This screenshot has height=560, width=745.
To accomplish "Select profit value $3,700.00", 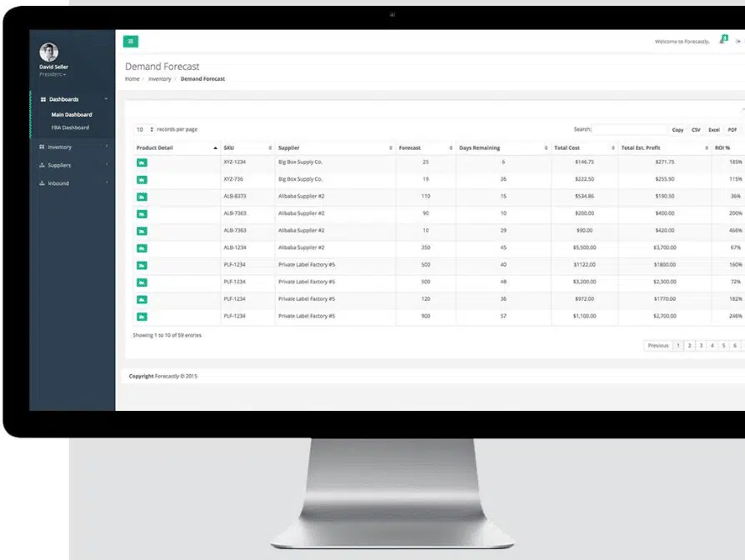I will coord(665,247).
